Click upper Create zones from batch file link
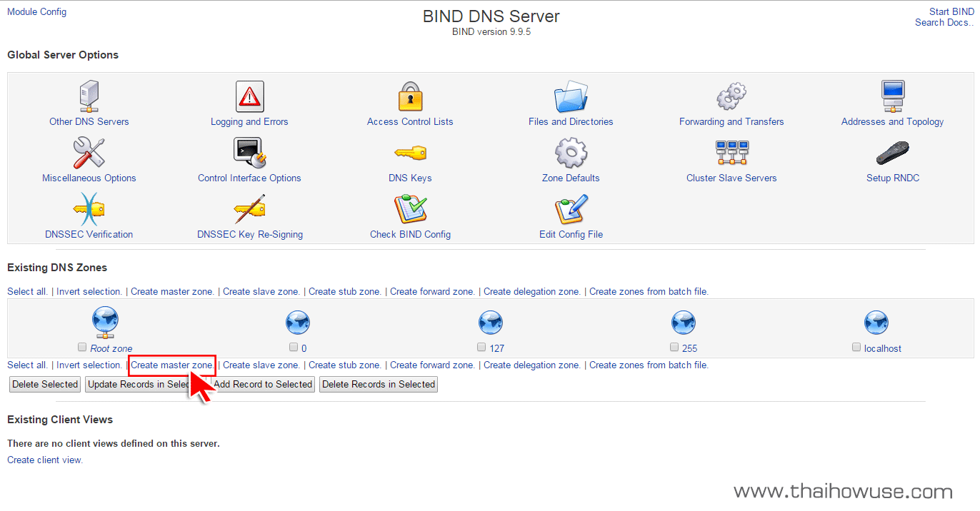This screenshot has width=980, height=511. click(x=649, y=292)
